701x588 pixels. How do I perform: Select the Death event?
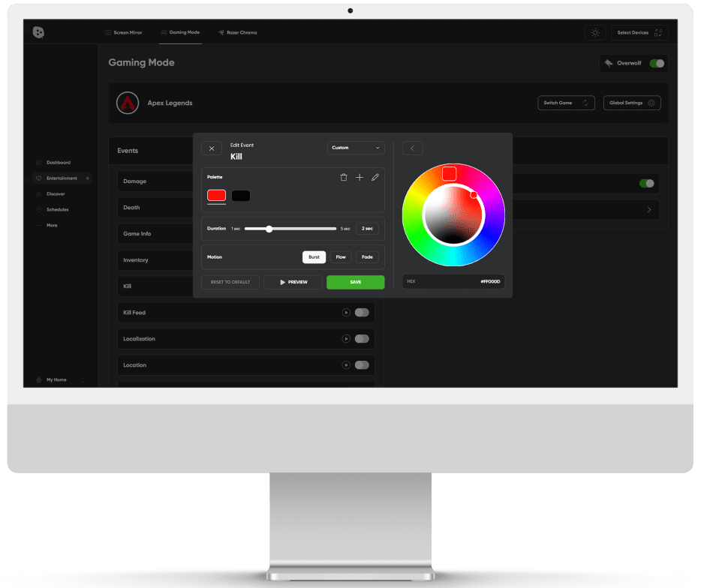[x=155, y=207]
